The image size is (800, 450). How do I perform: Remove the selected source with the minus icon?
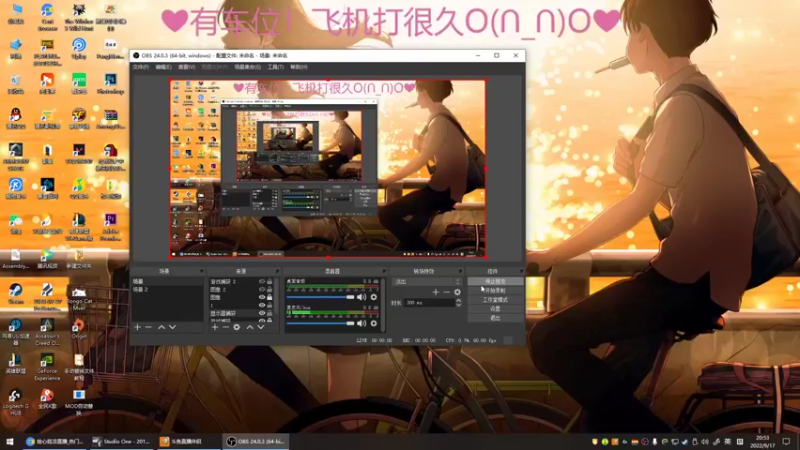coord(226,327)
